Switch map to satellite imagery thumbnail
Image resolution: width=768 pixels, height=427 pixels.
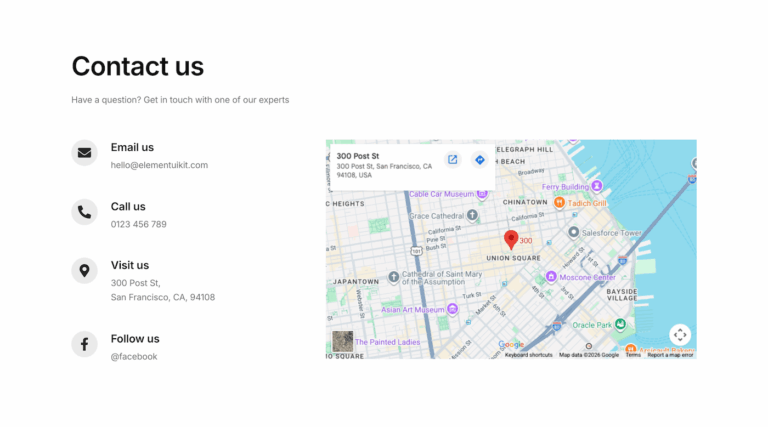[342, 341]
